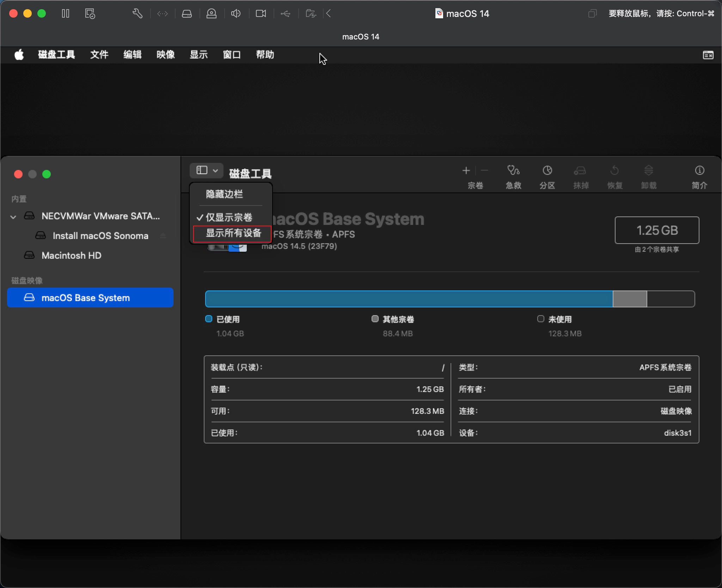The height and width of the screenshot is (588, 722).
Task: Eject Install macOS Sonoma volume
Action: 163,235
